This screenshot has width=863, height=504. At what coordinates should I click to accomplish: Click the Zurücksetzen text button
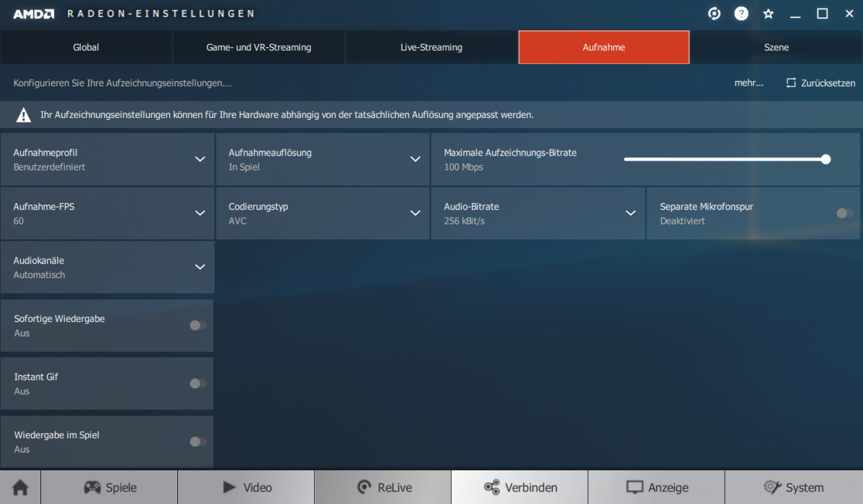(828, 83)
